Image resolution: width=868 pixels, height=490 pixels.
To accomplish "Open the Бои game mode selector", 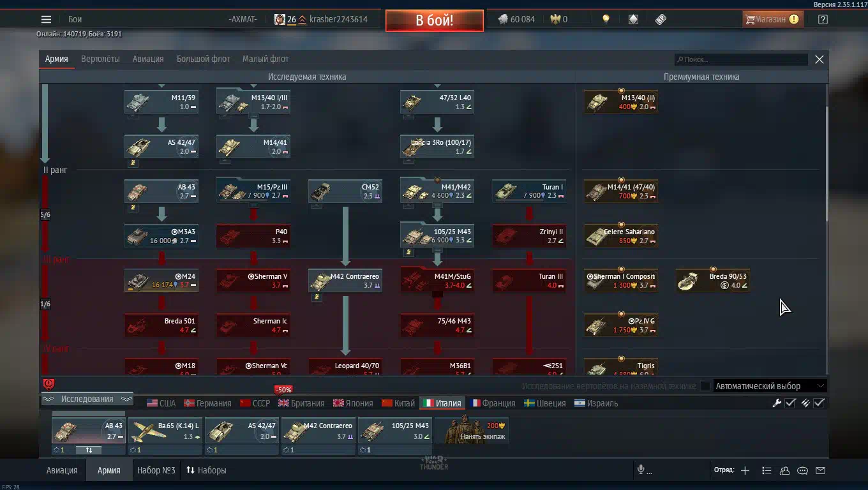I will tap(75, 19).
